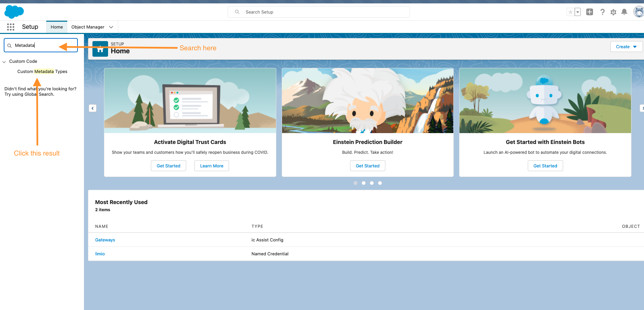This screenshot has width=644, height=310.
Task: Open the favorites list dropdown arrow
Action: pos(577,12)
